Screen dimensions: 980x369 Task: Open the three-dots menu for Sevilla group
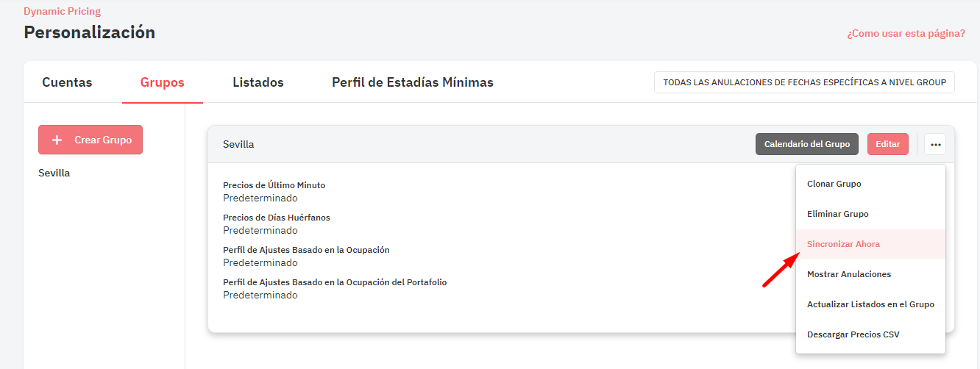935,144
